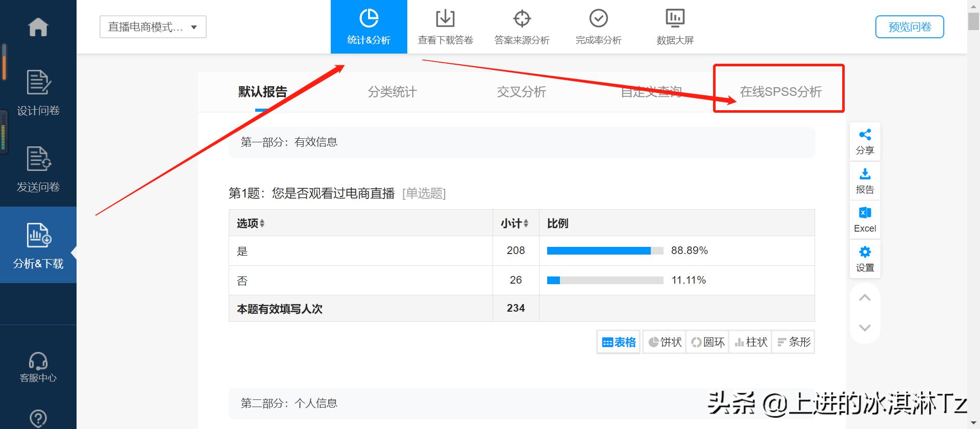This screenshot has height=429, width=980.
Task: Open 答案来源分析
Action: point(522,27)
